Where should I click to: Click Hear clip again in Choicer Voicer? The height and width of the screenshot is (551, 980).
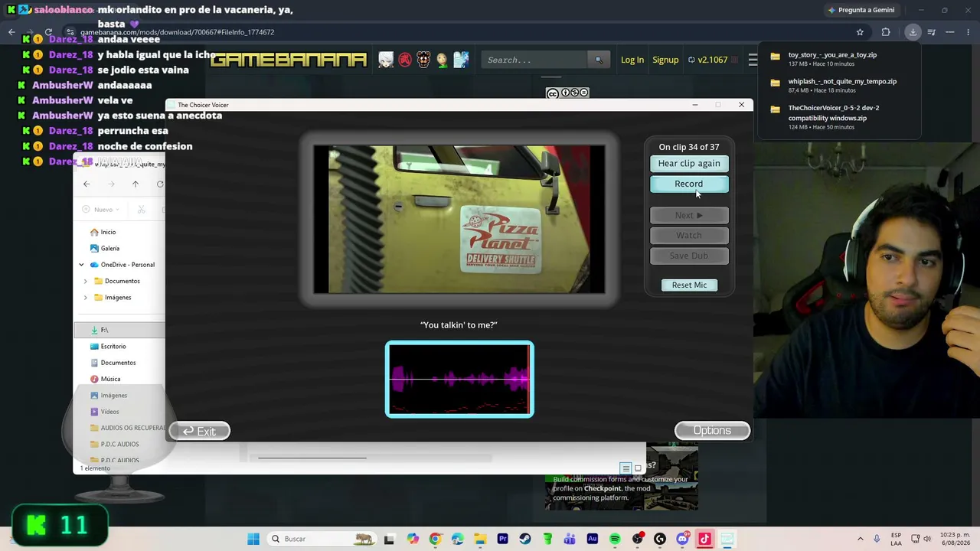tap(689, 163)
